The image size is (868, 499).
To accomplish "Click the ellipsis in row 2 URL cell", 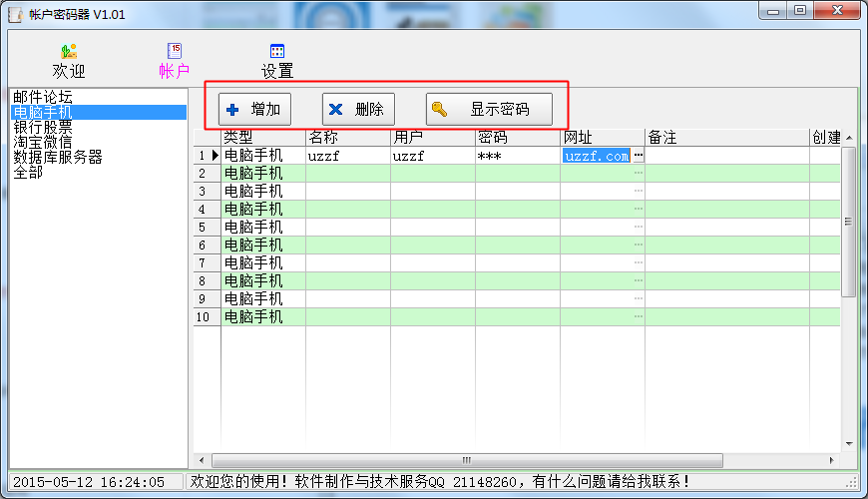I will tap(639, 173).
